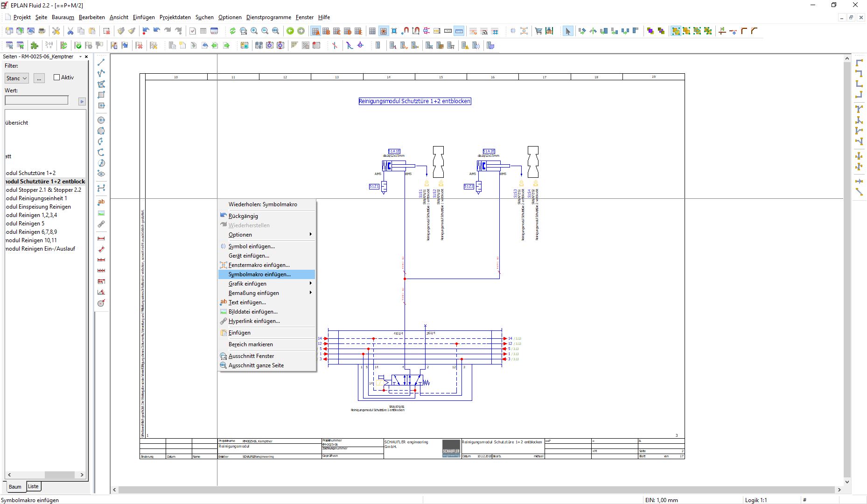Screen dimensions: 867x504
Task: Close the Seiten panel with X
Action: (x=86, y=56)
